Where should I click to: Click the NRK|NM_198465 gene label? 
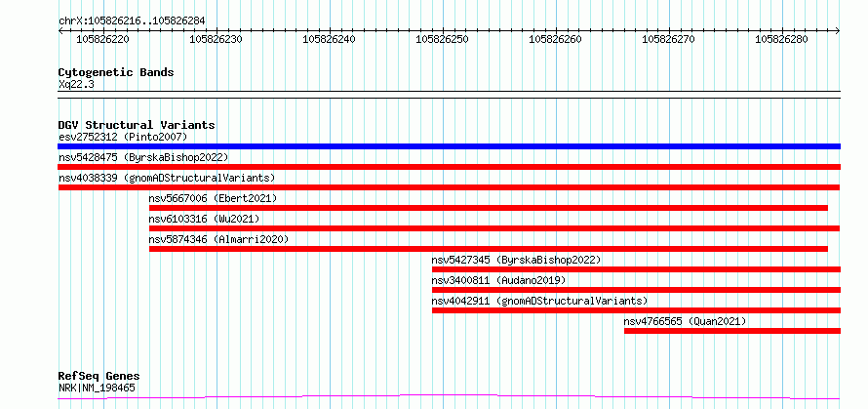click(97, 388)
